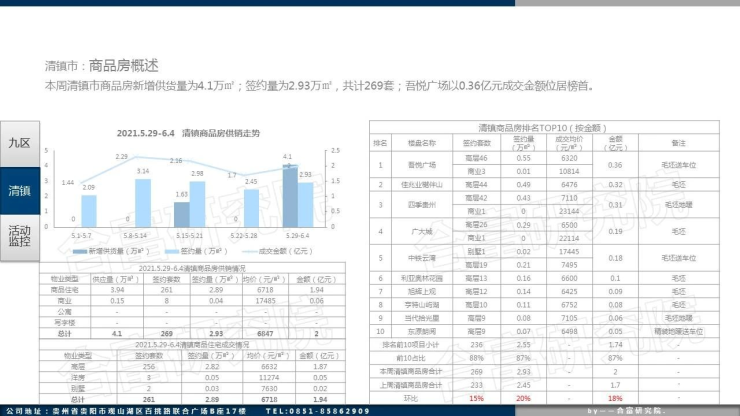The image size is (740, 416).
Task: Select the 清镇 side tab
Action: 19,191
